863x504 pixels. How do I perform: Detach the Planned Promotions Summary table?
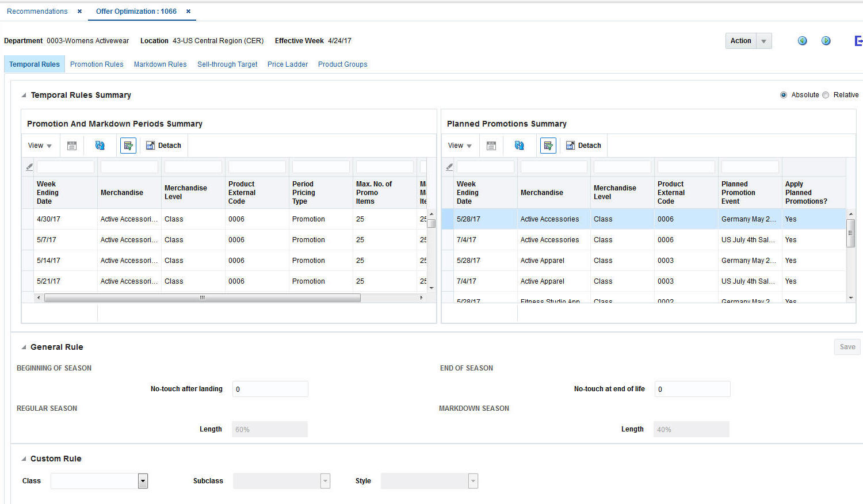click(x=583, y=146)
